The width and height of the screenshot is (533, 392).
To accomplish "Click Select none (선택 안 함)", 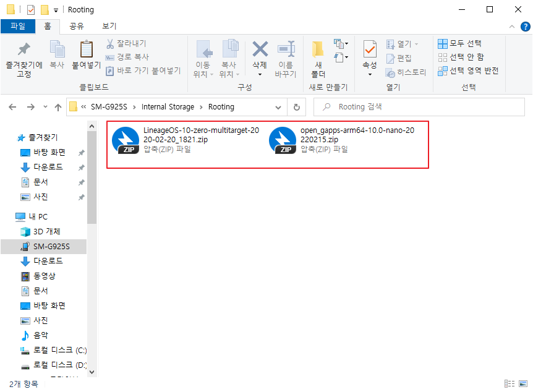I will coord(461,57).
